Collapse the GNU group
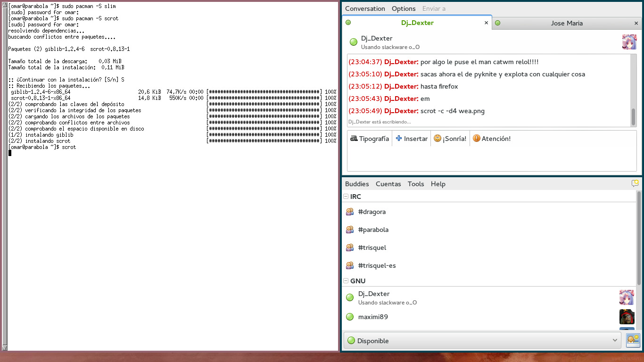 [x=346, y=281]
